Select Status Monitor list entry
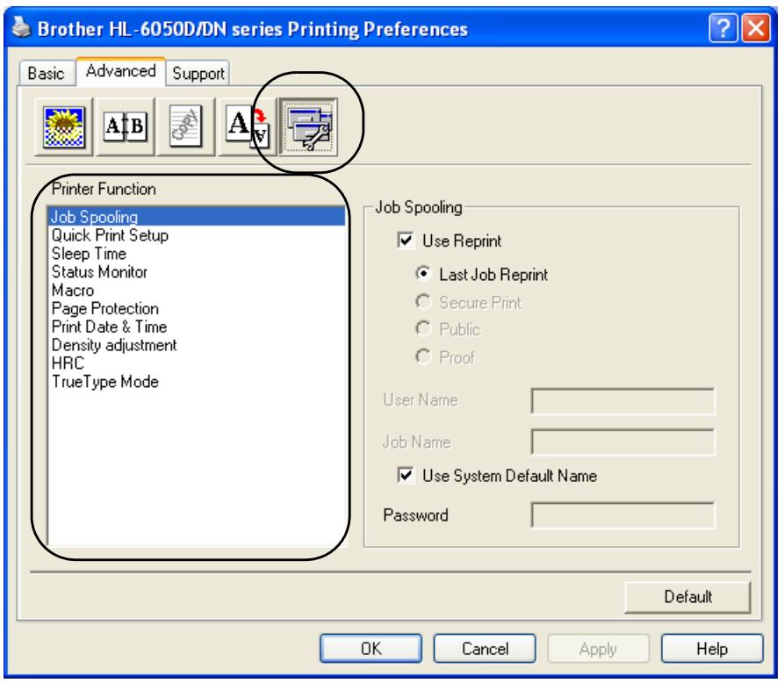Image resolution: width=784 pixels, height=683 pixels. tap(197, 271)
